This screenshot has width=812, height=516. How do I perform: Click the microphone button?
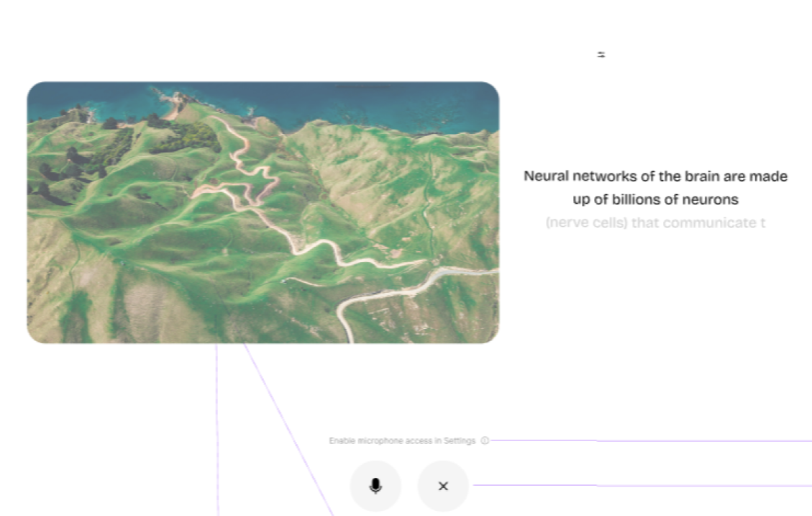click(x=375, y=486)
